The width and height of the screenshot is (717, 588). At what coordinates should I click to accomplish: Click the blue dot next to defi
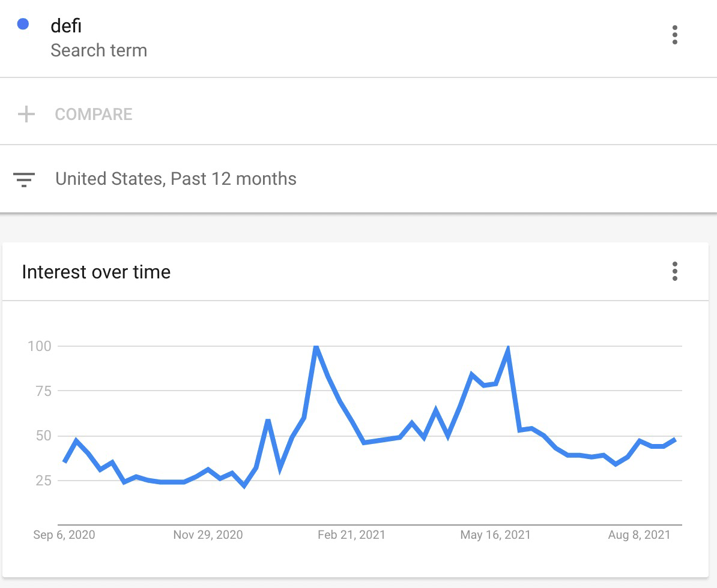tap(23, 25)
